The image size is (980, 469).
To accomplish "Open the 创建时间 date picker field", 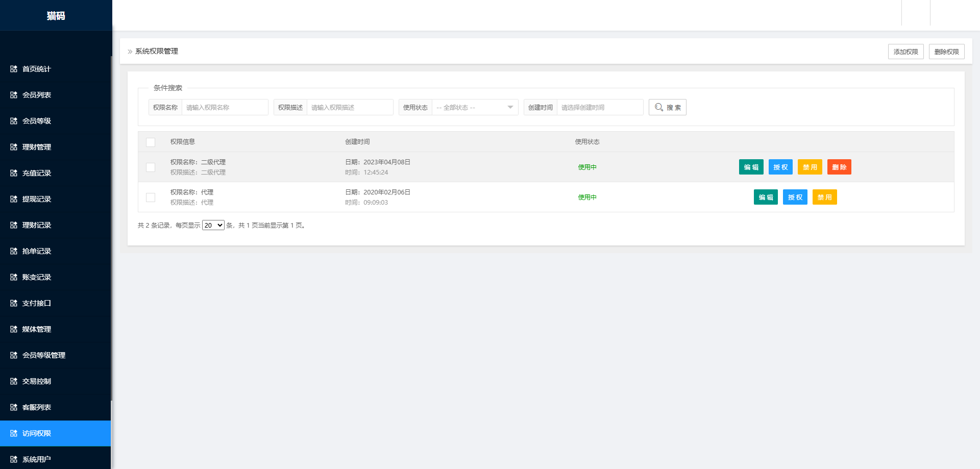I will (x=600, y=107).
